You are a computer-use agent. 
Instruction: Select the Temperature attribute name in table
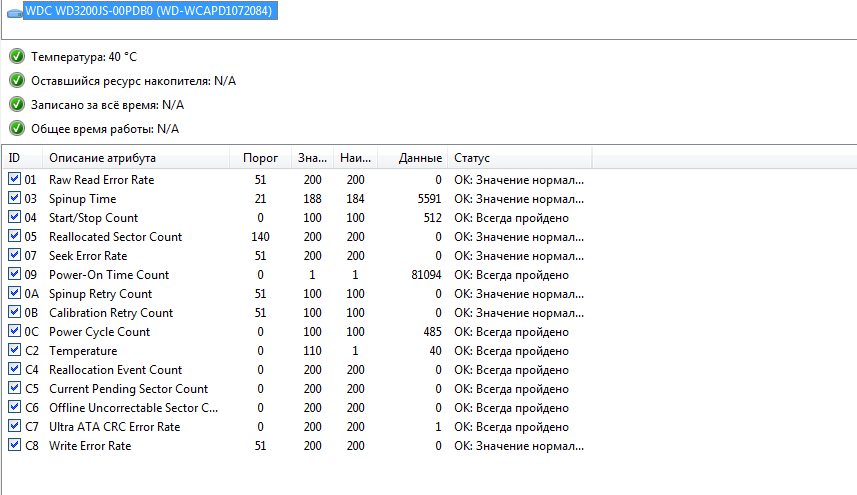coord(83,351)
